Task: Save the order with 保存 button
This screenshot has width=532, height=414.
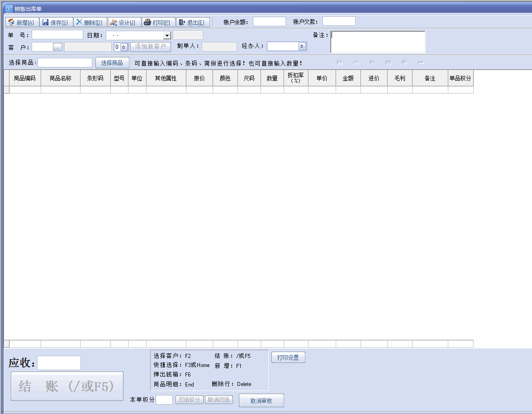Action: (56, 23)
